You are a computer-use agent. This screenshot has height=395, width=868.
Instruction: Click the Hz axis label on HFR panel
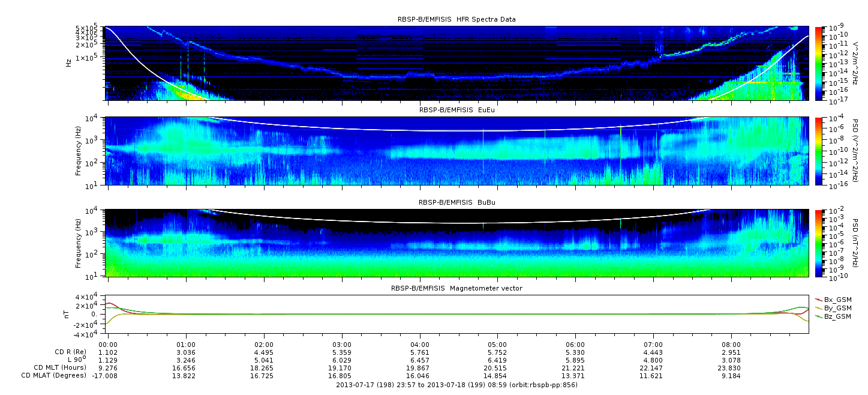70,62
